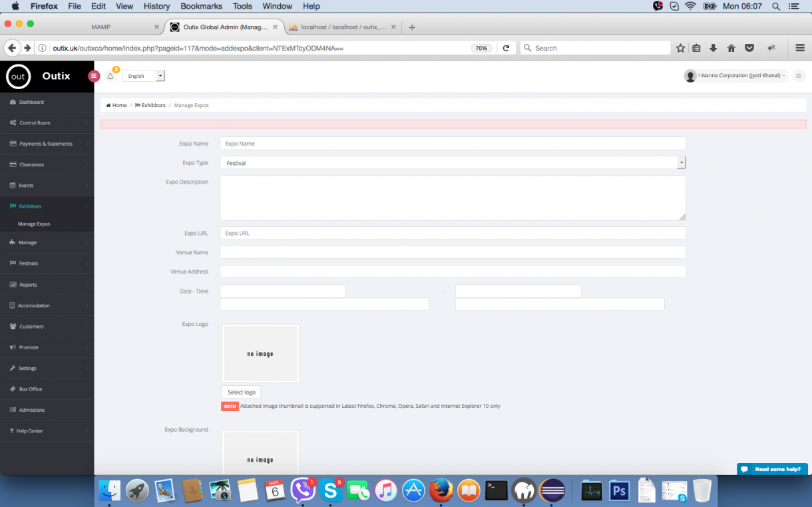Open the Bookmarks menu
This screenshot has width=812, height=507.
pos(202,6)
